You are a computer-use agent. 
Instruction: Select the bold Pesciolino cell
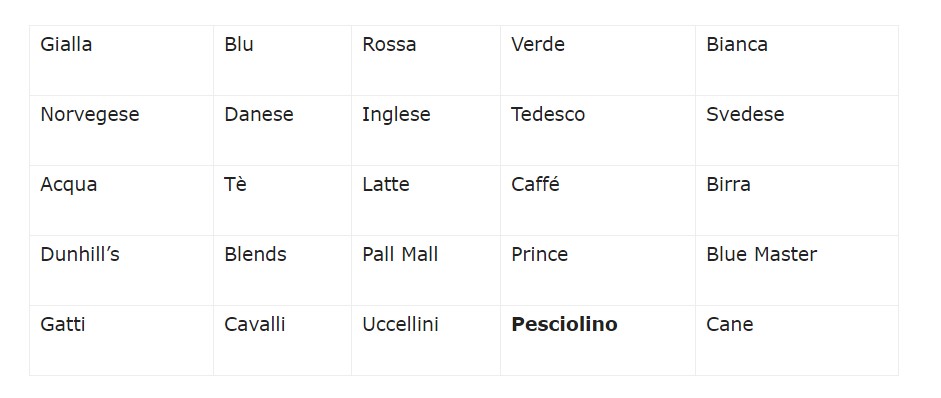coord(598,340)
